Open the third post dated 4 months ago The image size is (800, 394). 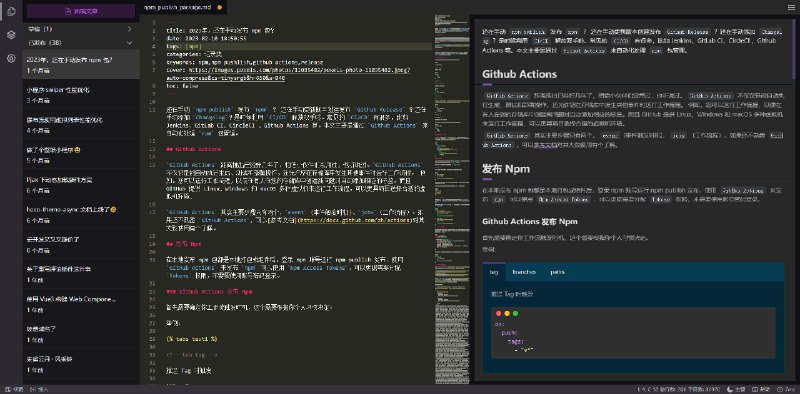coord(81,125)
